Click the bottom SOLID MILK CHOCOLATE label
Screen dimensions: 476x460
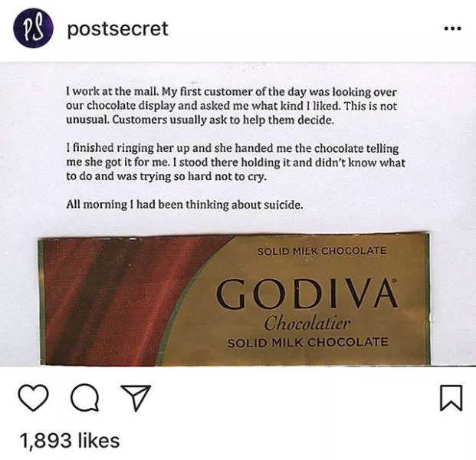pos(307,343)
